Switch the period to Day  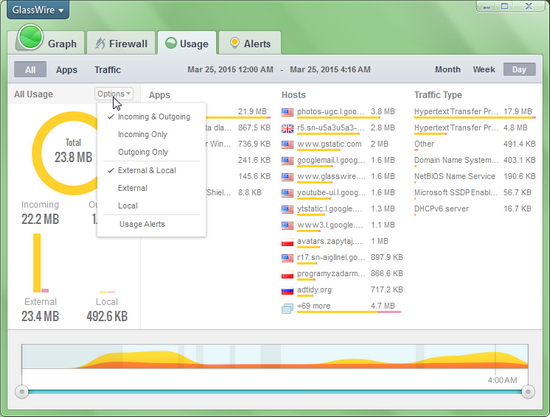519,69
